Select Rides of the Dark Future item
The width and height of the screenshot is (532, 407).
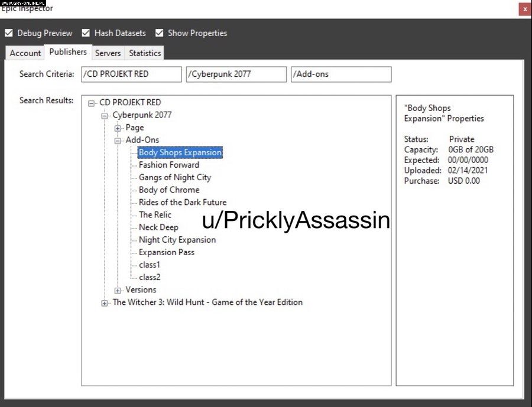pyautogui.click(x=182, y=202)
